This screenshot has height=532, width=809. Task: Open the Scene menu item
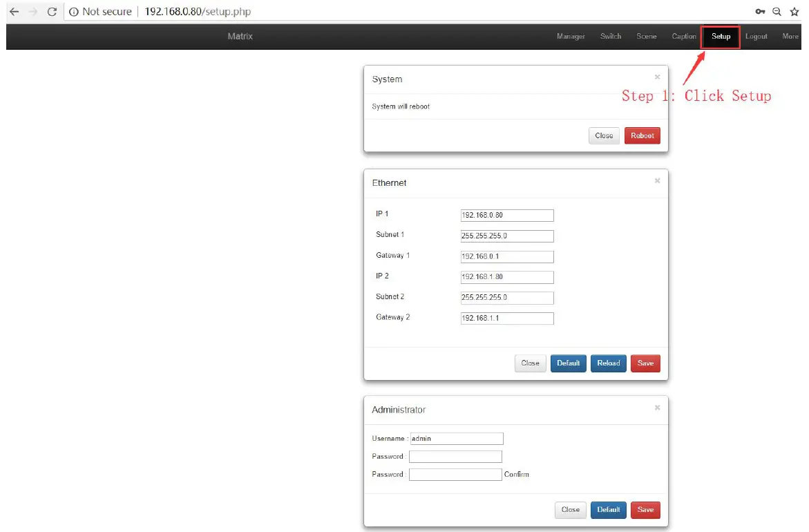tap(646, 36)
